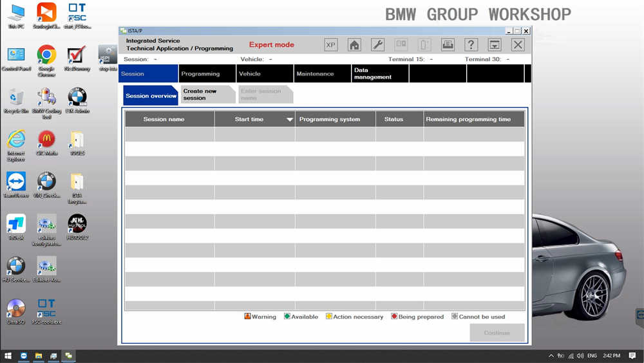This screenshot has height=363, width=644.
Task: Open the Data management tab
Action: (x=380, y=74)
